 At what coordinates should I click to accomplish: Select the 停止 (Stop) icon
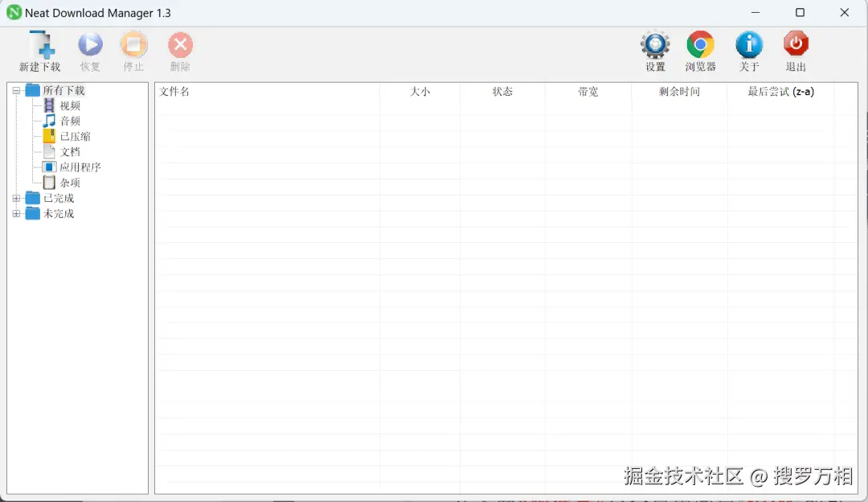133,48
